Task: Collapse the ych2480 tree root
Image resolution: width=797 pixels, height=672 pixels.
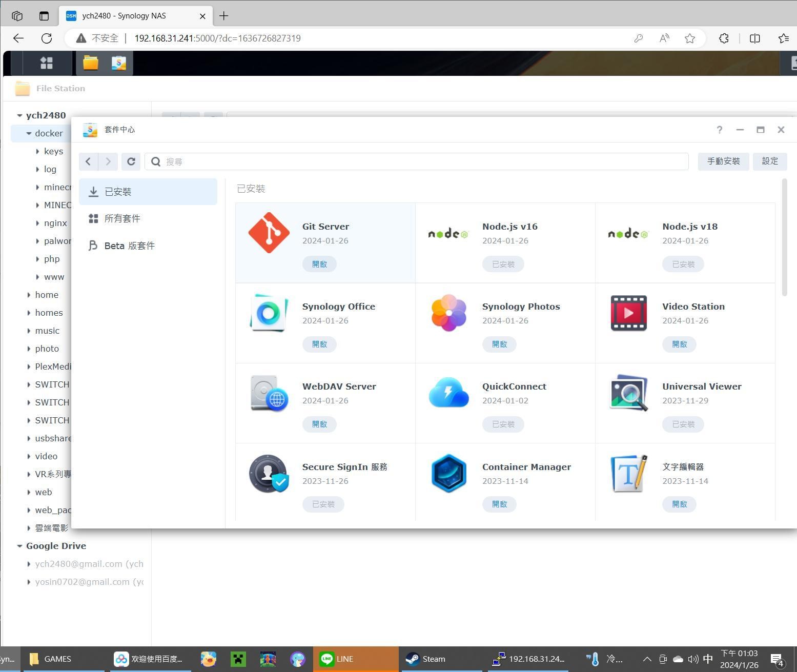Action: click(19, 115)
